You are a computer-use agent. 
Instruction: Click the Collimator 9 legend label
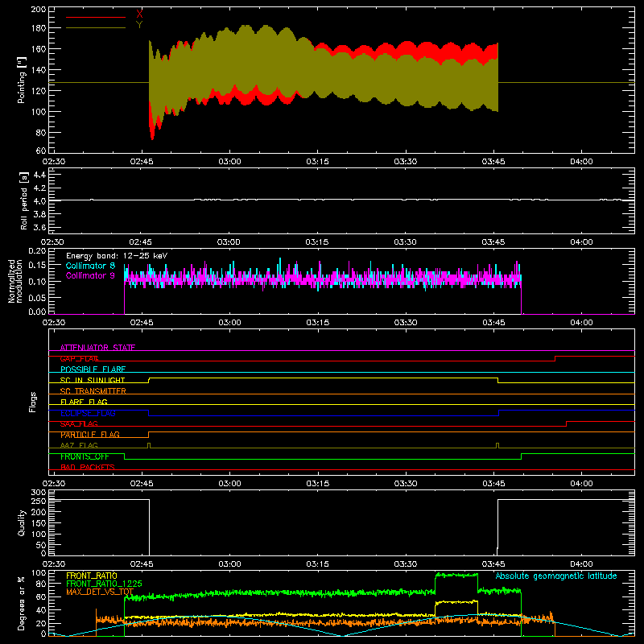(90, 275)
